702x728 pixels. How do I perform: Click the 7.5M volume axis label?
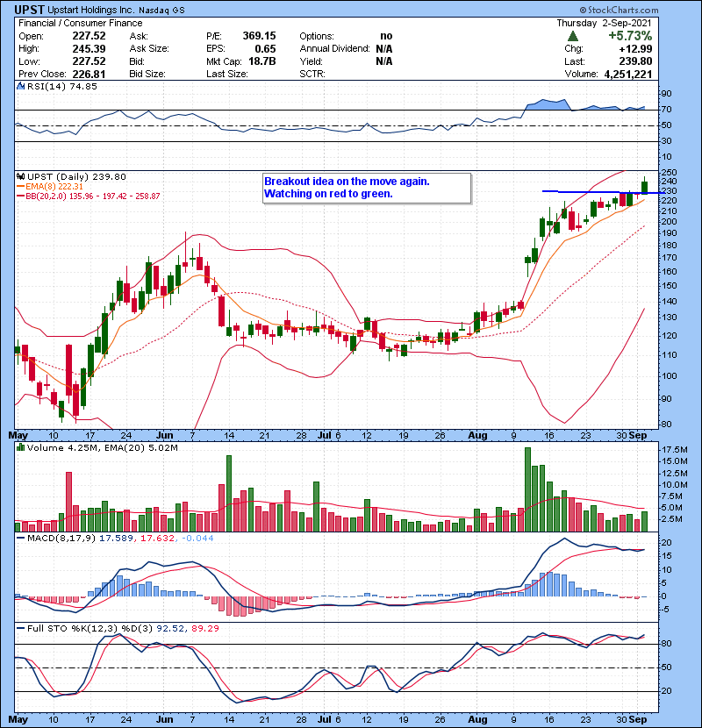click(x=672, y=496)
